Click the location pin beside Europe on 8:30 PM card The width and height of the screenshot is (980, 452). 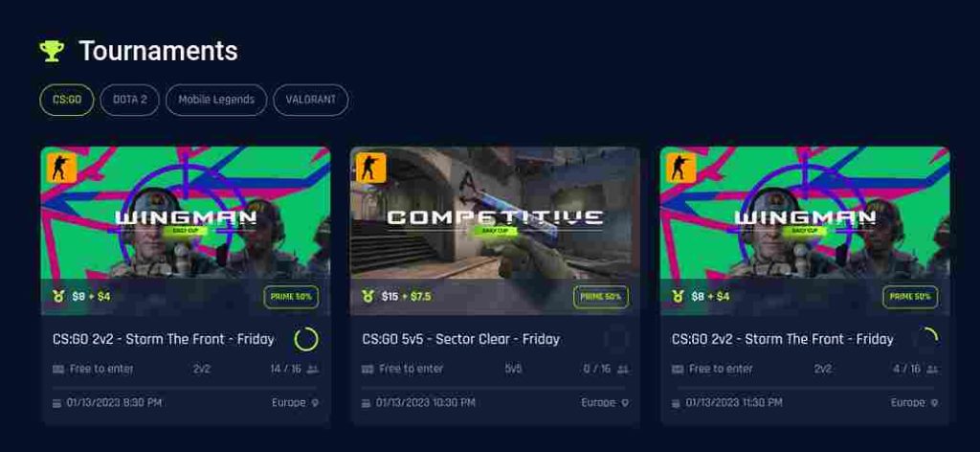pos(315,402)
